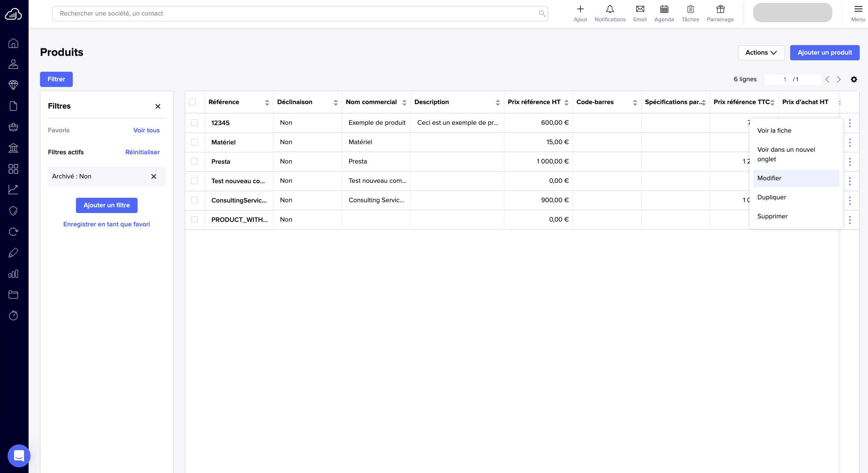This screenshot has width=868, height=473.
Task: Click the Réinitialiser filters link
Action: pos(142,152)
